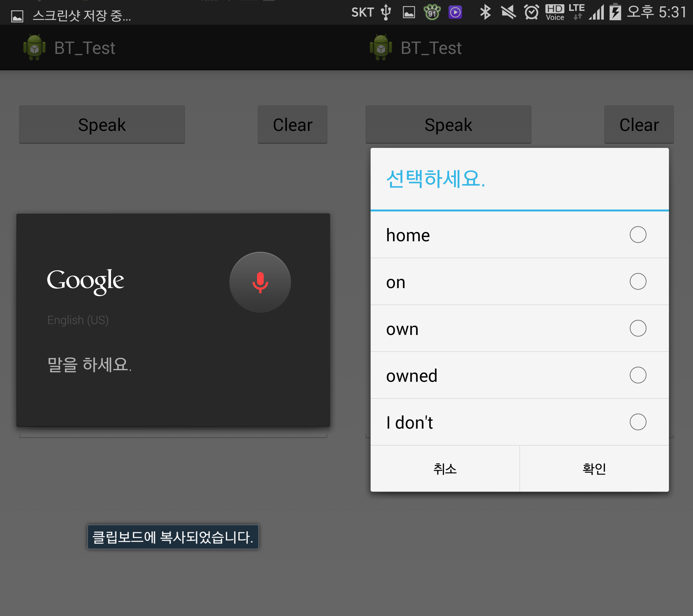The height and width of the screenshot is (616, 693).
Task: Tap the purple video player notification icon
Action: 455,13
